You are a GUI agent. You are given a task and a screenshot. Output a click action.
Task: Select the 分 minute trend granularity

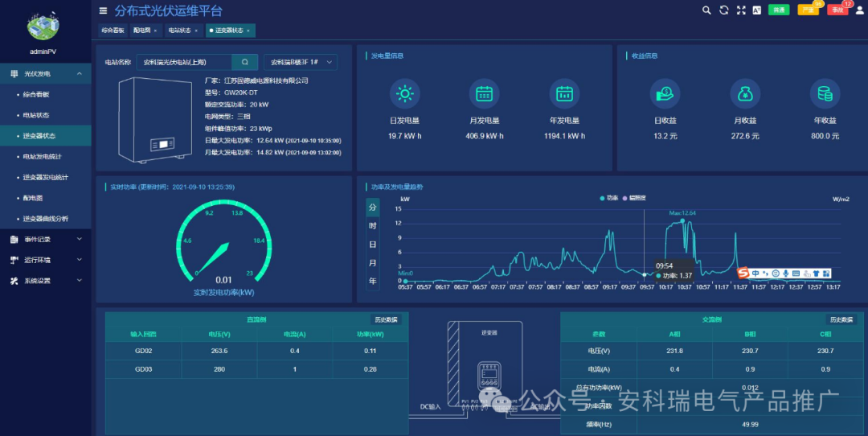(373, 208)
